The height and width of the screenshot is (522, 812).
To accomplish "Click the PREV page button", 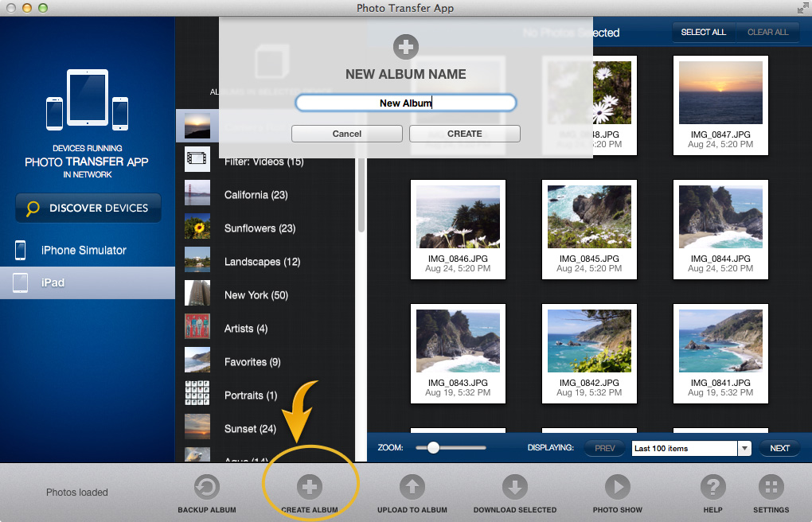I will click(604, 448).
